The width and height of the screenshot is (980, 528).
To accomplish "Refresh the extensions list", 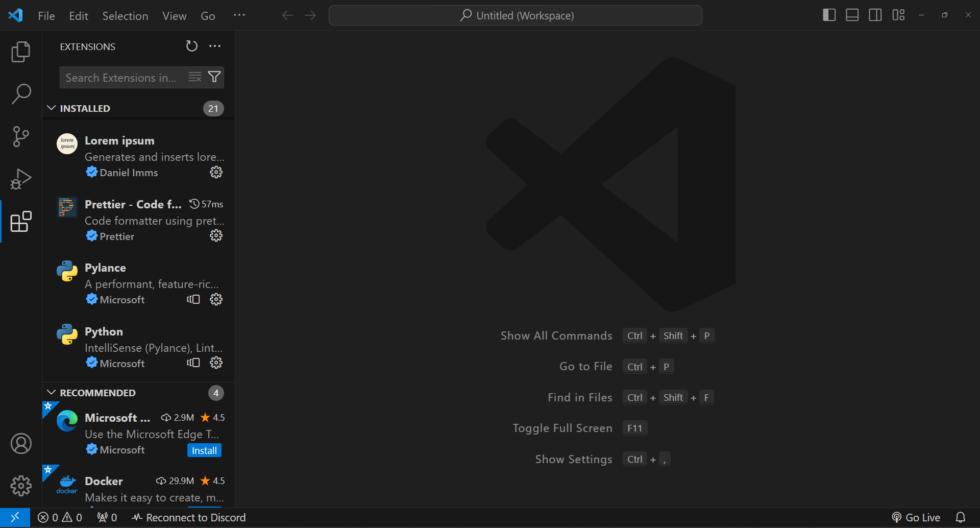I will tap(191, 46).
